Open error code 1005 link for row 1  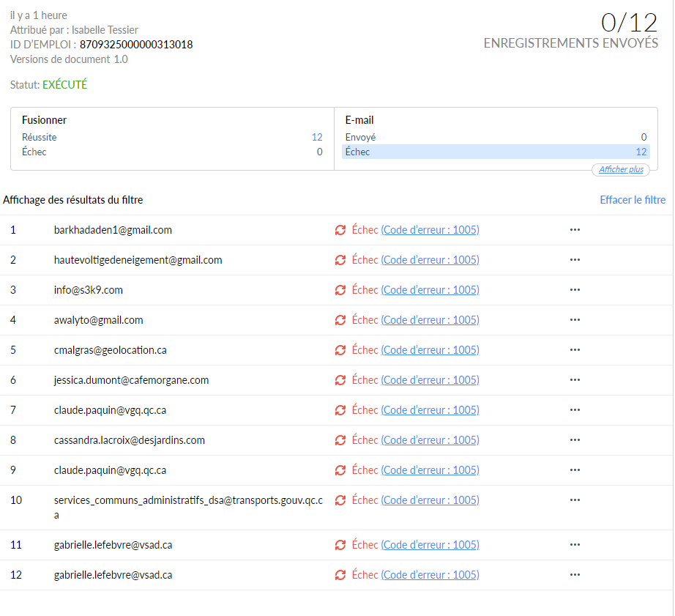430,230
